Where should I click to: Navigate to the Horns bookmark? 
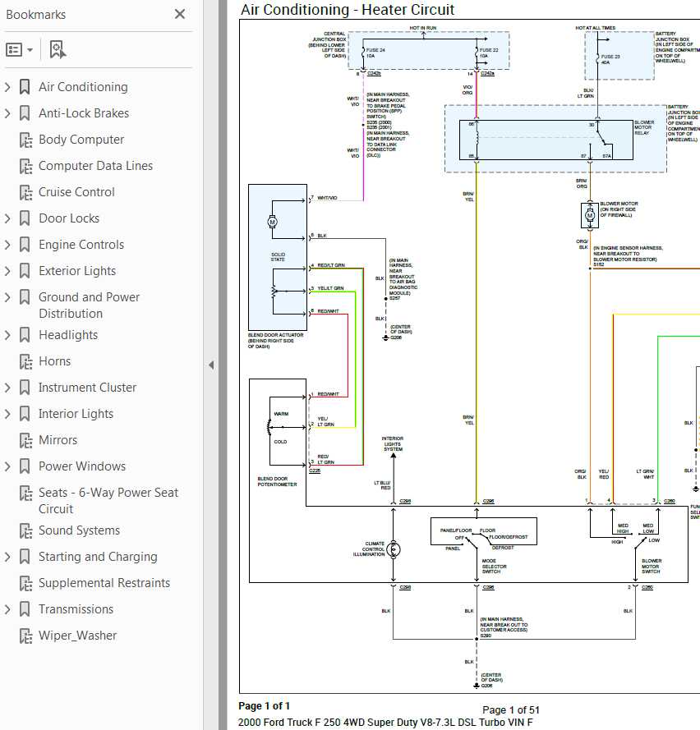[54, 361]
